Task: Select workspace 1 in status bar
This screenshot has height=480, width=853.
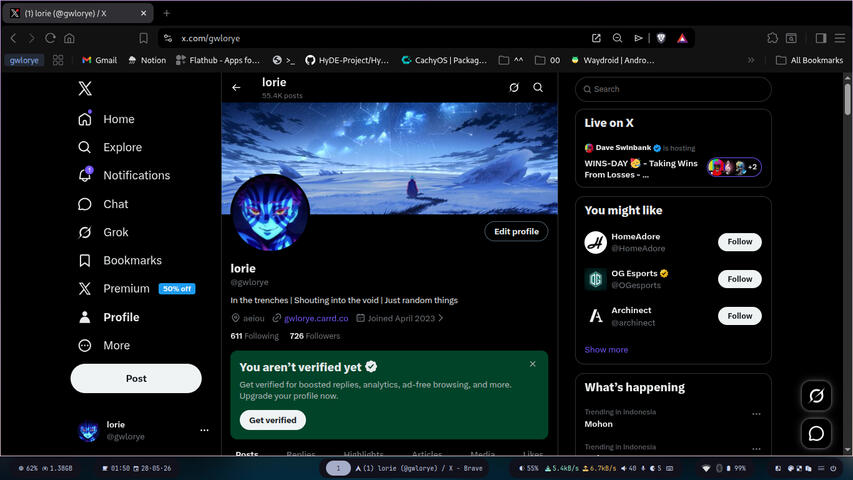Action: (x=338, y=468)
